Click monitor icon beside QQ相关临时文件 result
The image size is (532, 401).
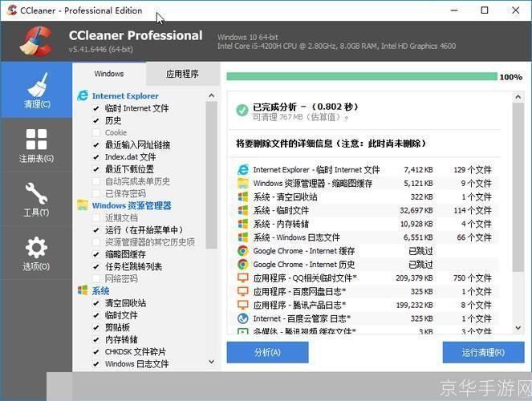[x=243, y=278]
